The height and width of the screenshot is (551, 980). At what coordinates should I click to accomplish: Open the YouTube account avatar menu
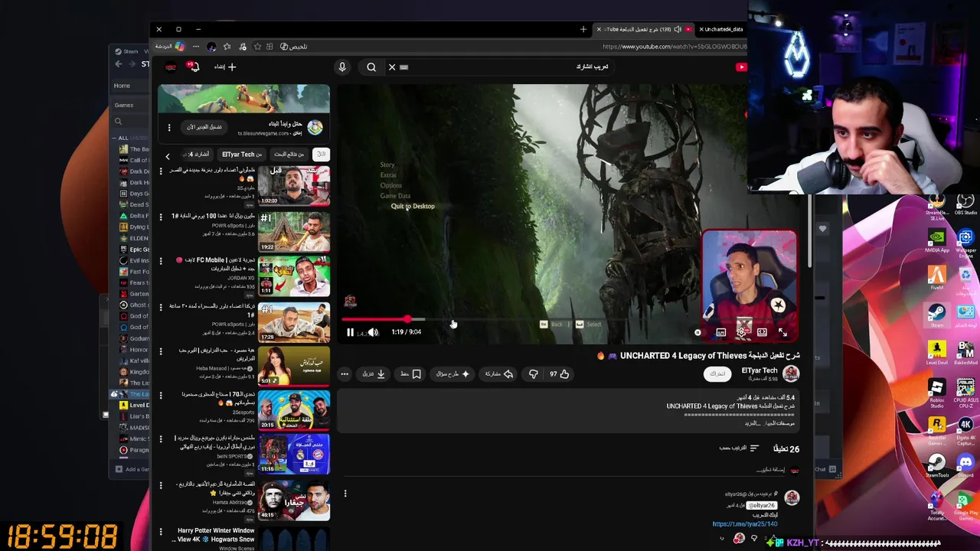click(x=171, y=67)
